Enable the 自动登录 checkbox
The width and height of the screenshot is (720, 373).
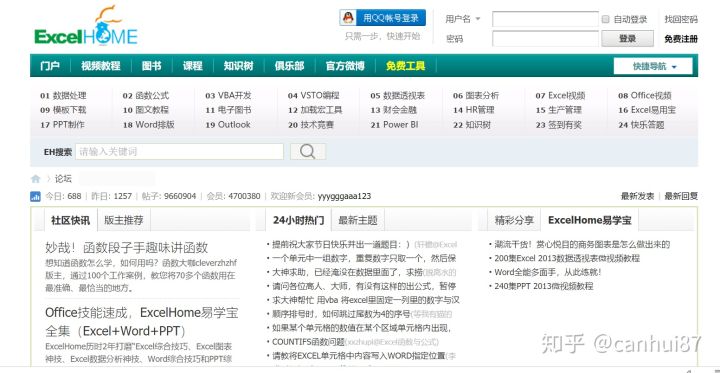pyautogui.click(x=606, y=19)
